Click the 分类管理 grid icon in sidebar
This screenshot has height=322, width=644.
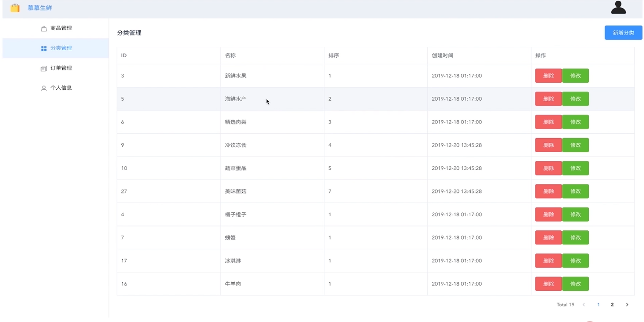tap(44, 48)
